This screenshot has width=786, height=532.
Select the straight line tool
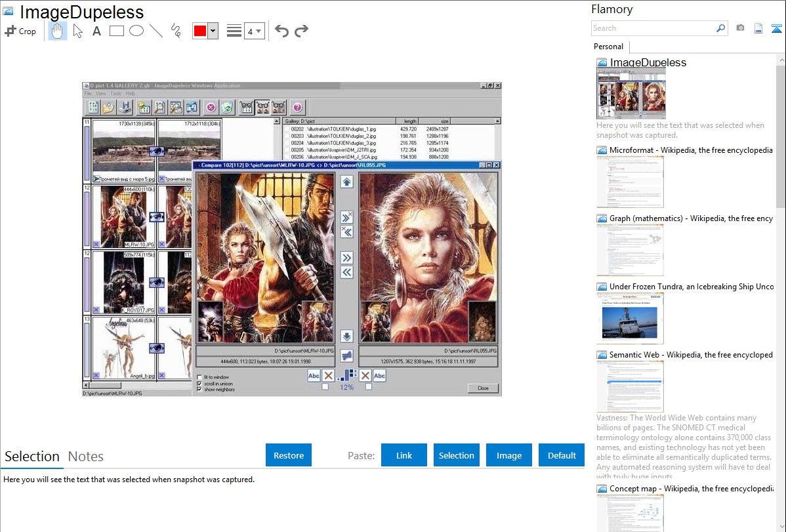(x=156, y=31)
